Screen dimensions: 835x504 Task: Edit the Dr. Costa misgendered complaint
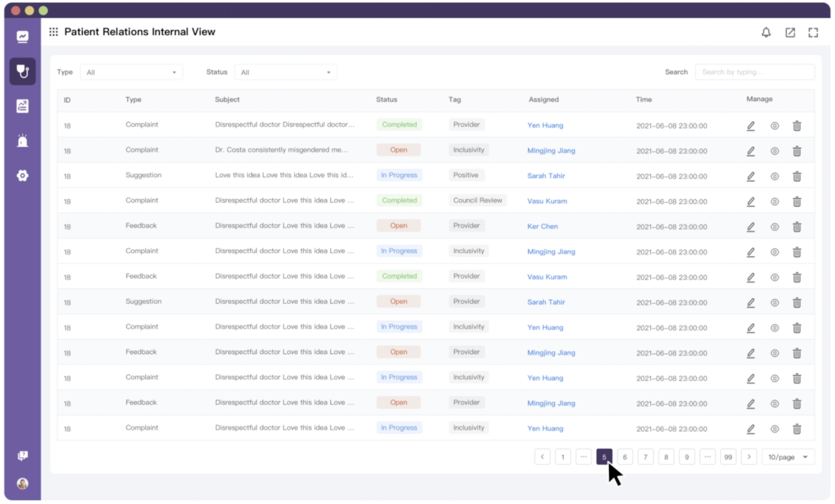point(751,151)
